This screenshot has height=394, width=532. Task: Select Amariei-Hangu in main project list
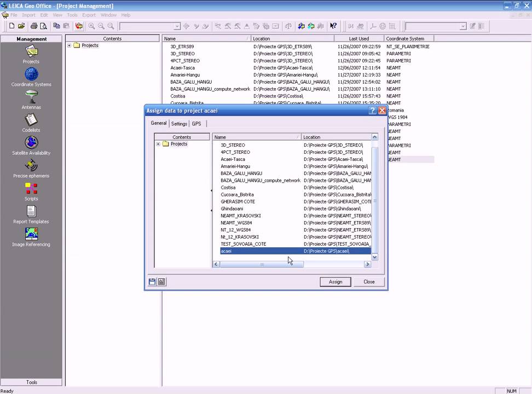185,74
